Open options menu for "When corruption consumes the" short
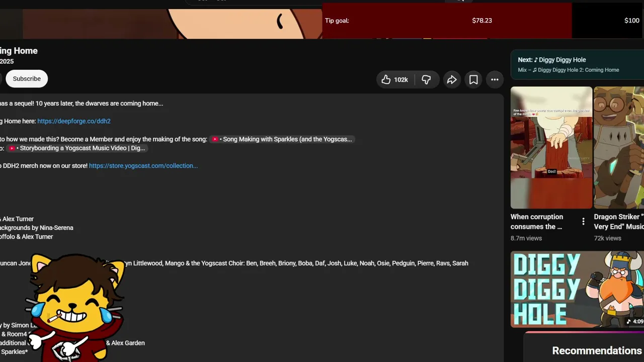 click(583, 222)
